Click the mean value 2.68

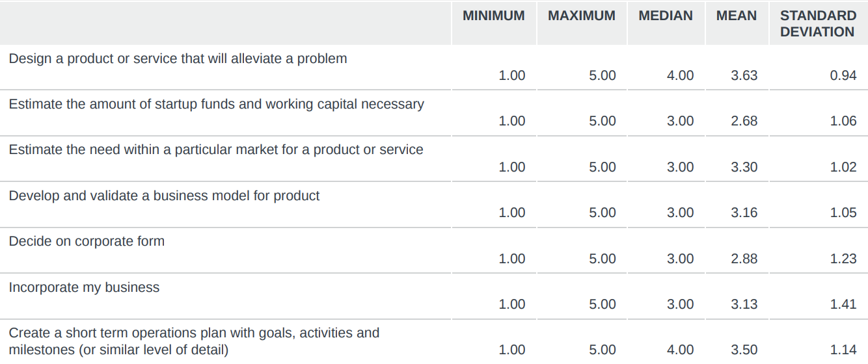pos(744,121)
